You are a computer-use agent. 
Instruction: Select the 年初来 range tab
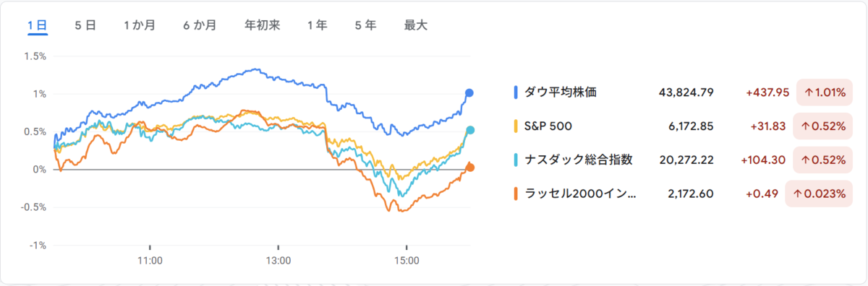pos(263,25)
